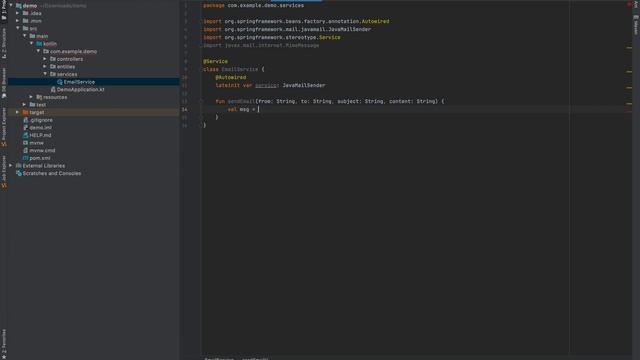Click the sendEmail function name
Viewport: 640px width, 360px height.
pyautogui.click(x=241, y=101)
